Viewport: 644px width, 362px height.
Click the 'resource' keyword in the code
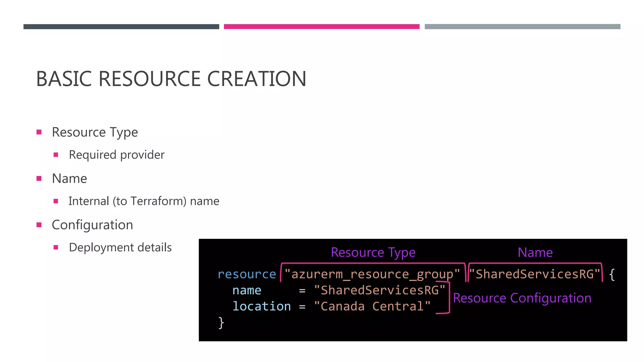(247, 274)
